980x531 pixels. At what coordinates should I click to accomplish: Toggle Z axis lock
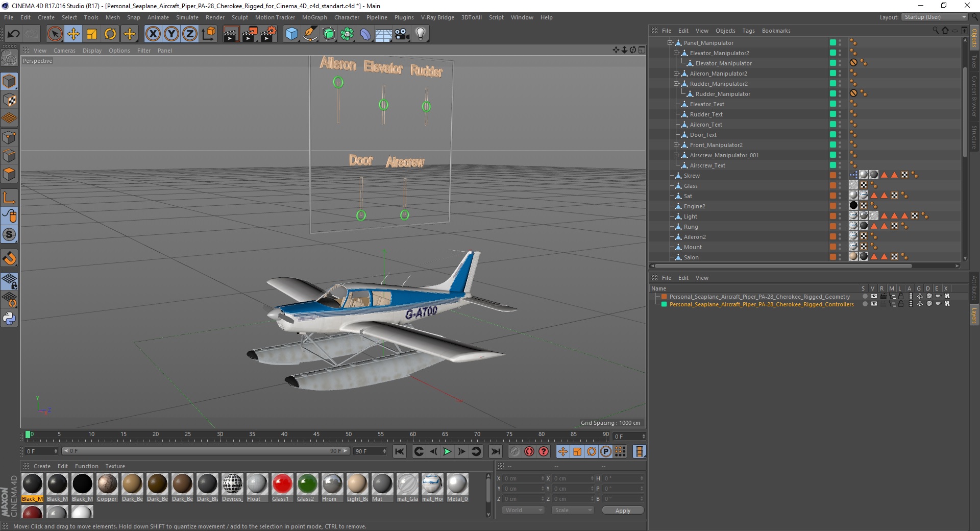(x=190, y=34)
